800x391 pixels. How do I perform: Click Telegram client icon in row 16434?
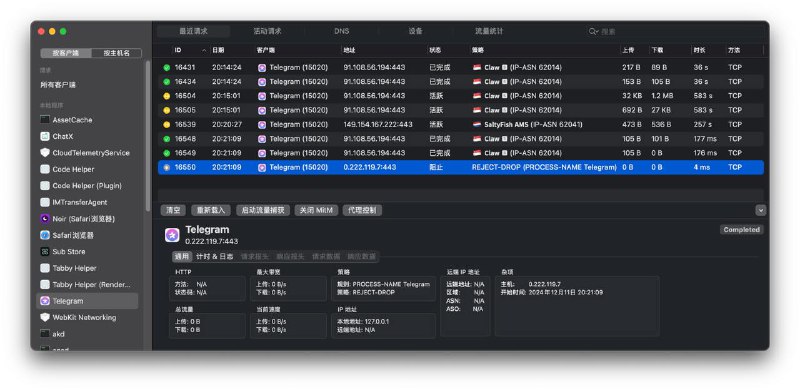[262, 82]
